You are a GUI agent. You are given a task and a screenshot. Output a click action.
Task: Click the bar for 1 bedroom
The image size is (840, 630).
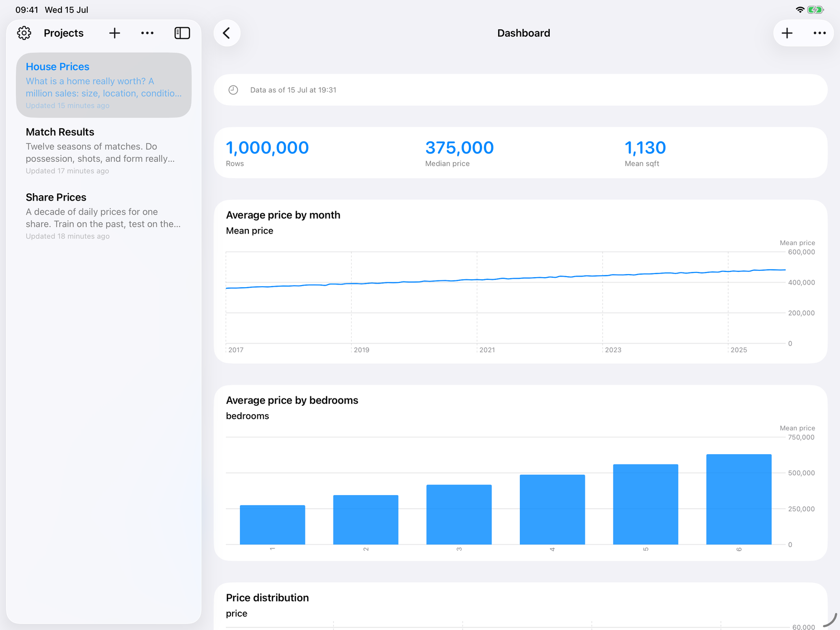[x=272, y=524]
